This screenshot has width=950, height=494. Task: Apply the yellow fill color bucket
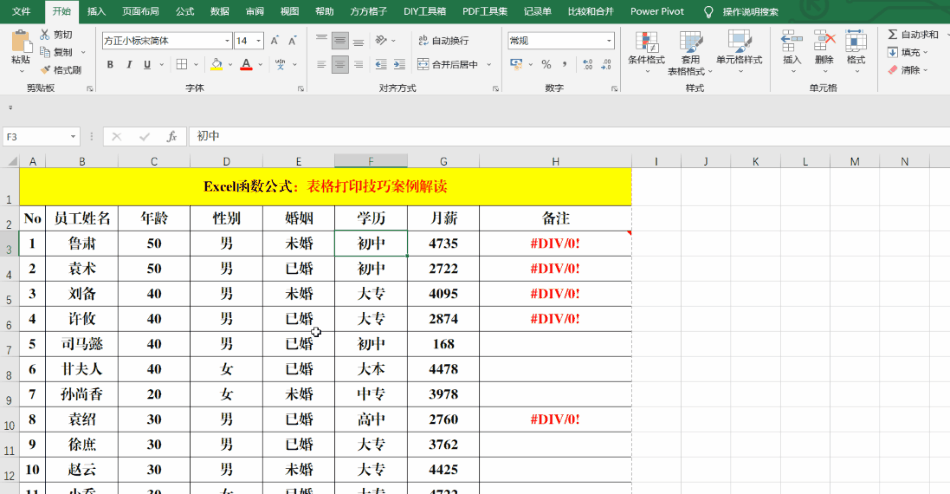216,64
